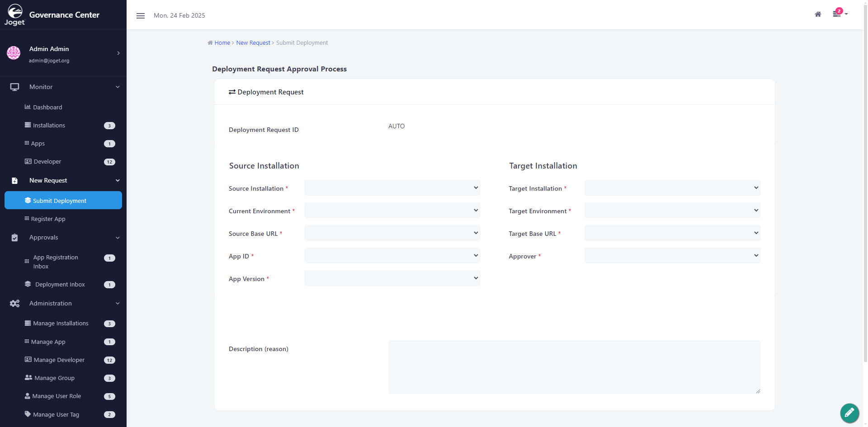Image resolution: width=868 pixels, height=427 pixels.
Task: Click the floating pencil edit button
Action: click(x=849, y=413)
